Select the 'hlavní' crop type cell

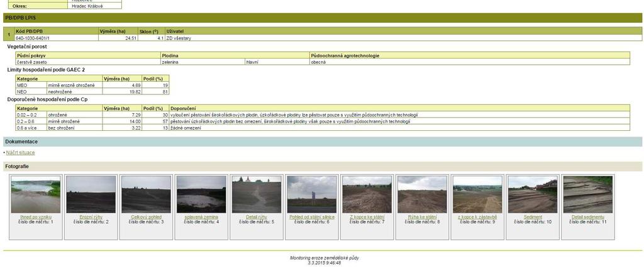pyautogui.click(x=277, y=62)
